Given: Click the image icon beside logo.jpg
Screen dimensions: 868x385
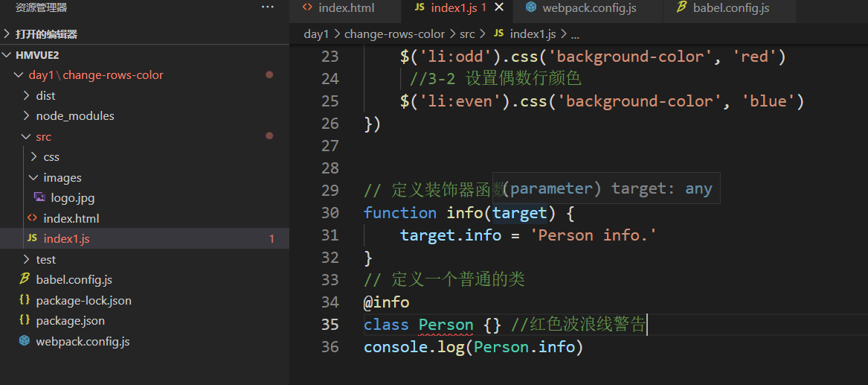Looking at the screenshot, I should [39, 198].
